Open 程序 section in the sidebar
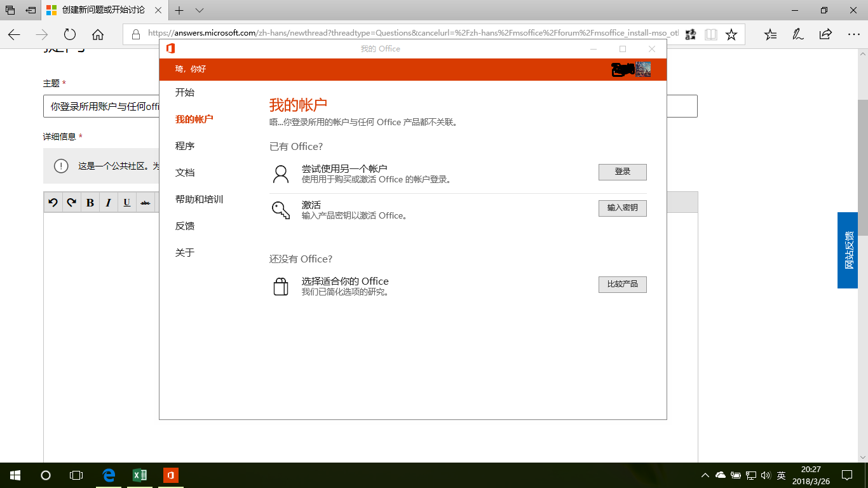Image resolution: width=868 pixels, height=488 pixels. pos(185,146)
